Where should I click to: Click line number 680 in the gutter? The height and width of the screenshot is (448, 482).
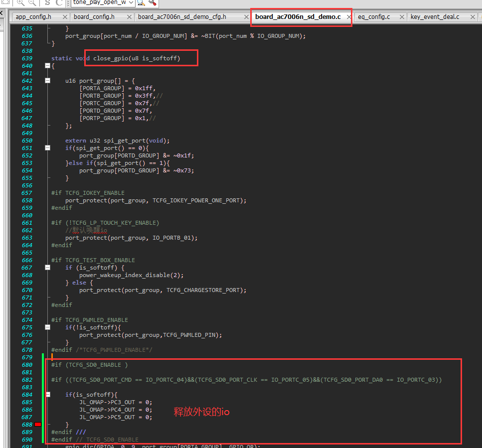click(x=27, y=365)
